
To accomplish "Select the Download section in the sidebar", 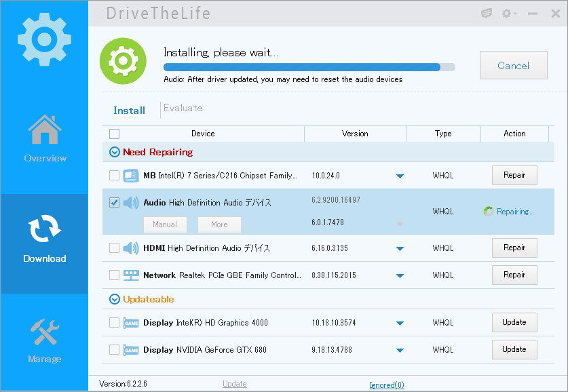I will pyautogui.click(x=44, y=241).
